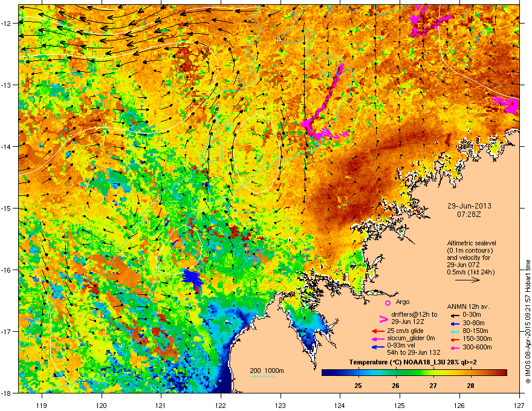Click the blue 0-93m vel legend arrow

378,346
